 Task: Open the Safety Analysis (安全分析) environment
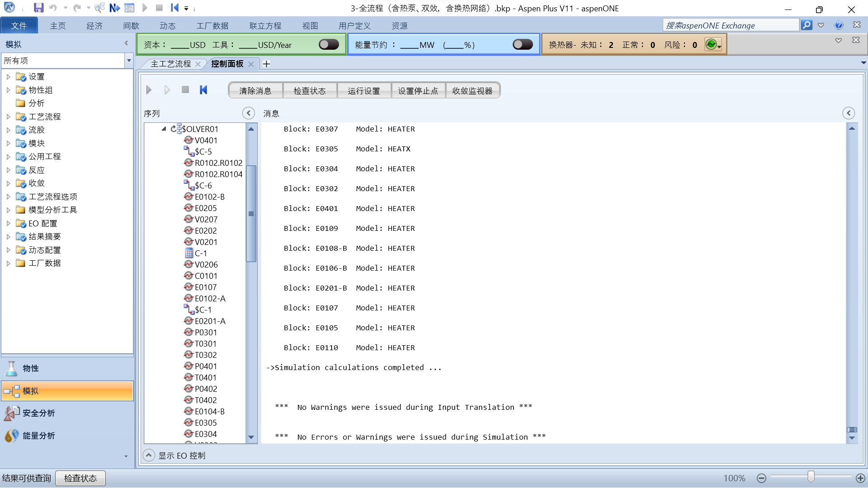(38, 413)
